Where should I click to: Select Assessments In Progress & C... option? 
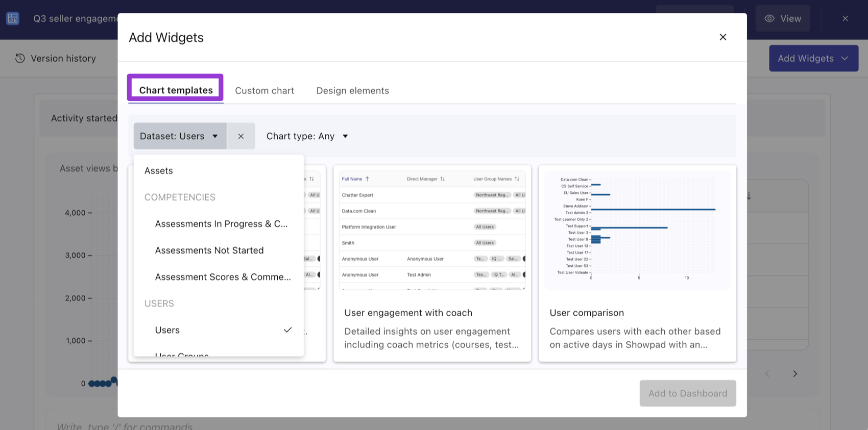pos(219,224)
